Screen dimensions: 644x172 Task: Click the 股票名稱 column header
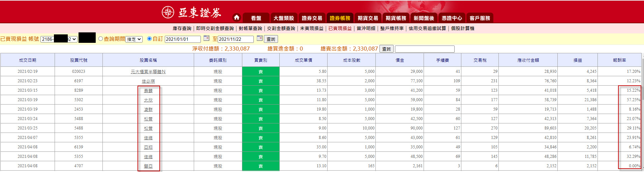[148, 60]
